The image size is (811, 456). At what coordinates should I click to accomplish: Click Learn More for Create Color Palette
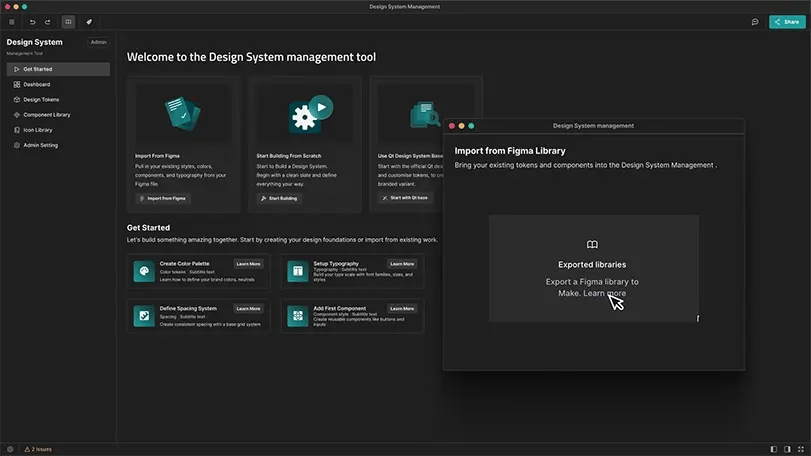click(248, 264)
